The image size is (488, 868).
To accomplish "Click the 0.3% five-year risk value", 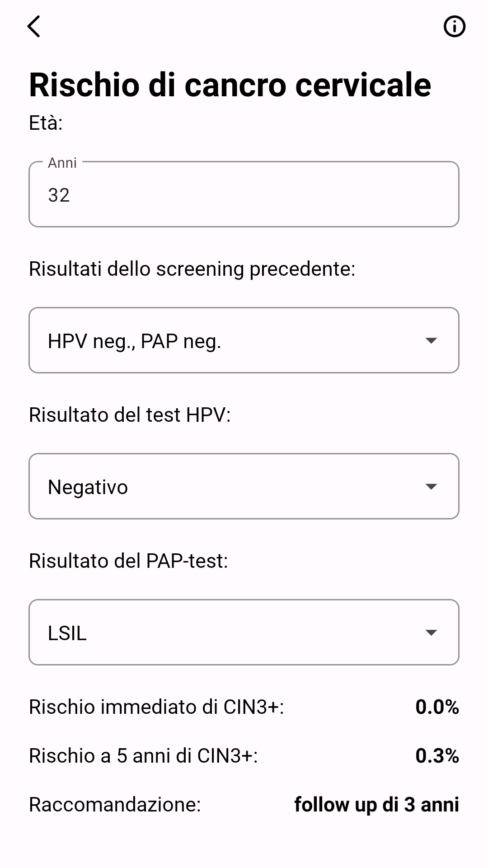I will tap(437, 756).
